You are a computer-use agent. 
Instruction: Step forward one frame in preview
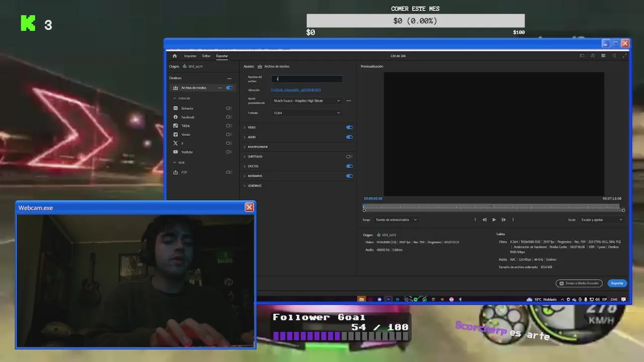(504, 220)
